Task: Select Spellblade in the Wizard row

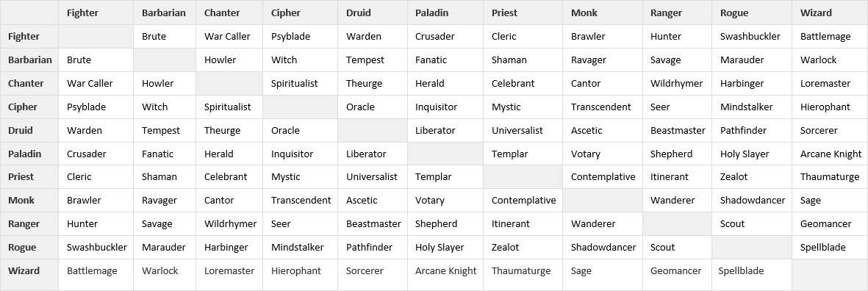Action: pos(741,271)
